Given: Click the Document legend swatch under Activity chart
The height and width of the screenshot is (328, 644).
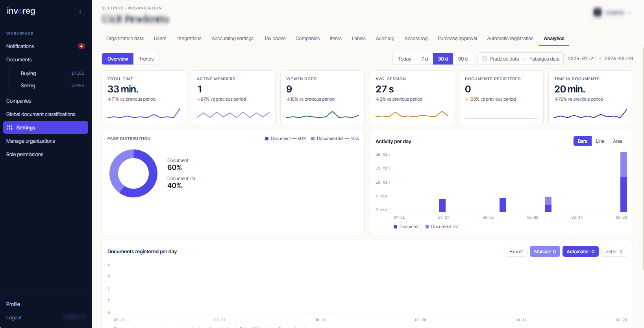Looking at the screenshot, I should [x=395, y=227].
